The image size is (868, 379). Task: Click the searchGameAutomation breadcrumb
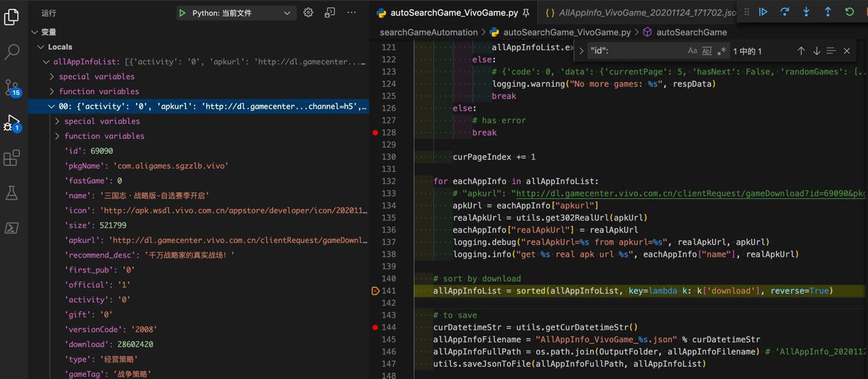(x=429, y=32)
